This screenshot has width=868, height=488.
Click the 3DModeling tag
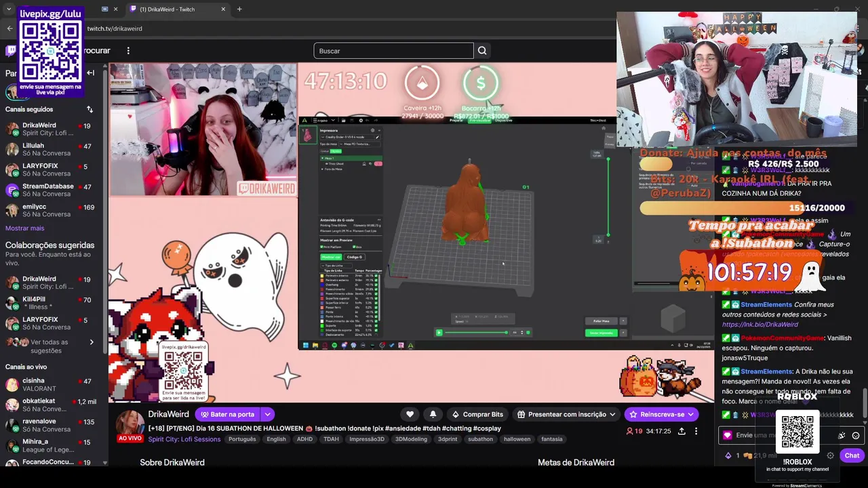pyautogui.click(x=411, y=439)
